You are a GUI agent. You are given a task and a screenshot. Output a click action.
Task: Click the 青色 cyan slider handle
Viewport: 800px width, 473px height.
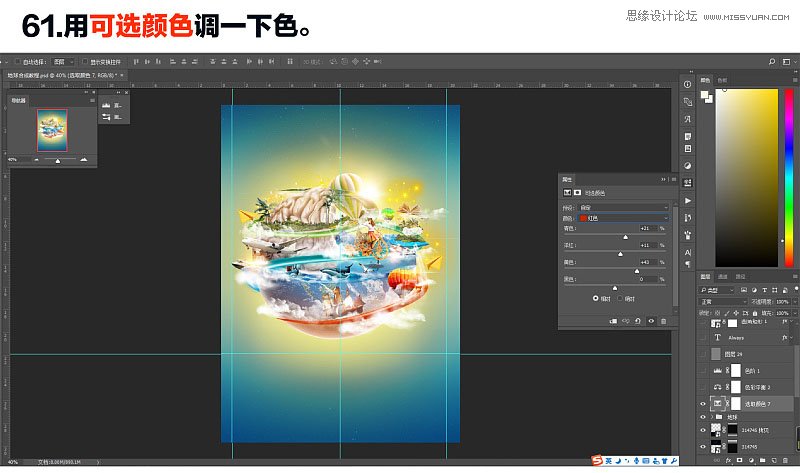[x=626, y=237]
